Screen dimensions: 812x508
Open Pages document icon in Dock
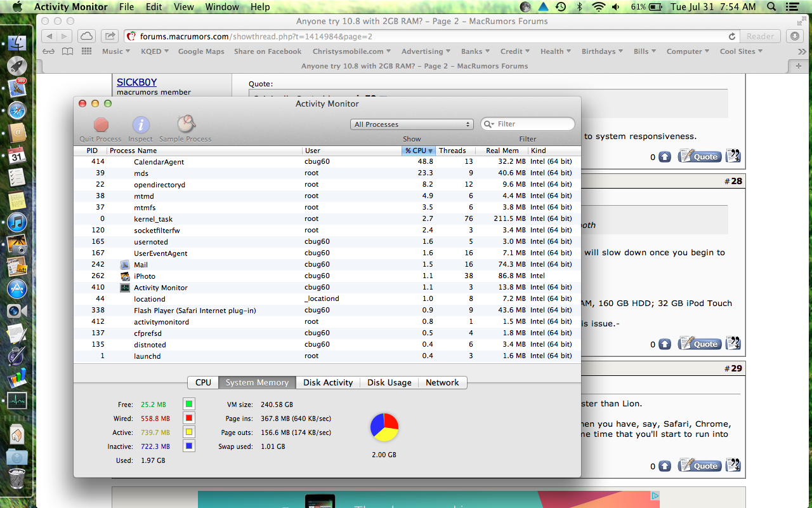(x=17, y=333)
